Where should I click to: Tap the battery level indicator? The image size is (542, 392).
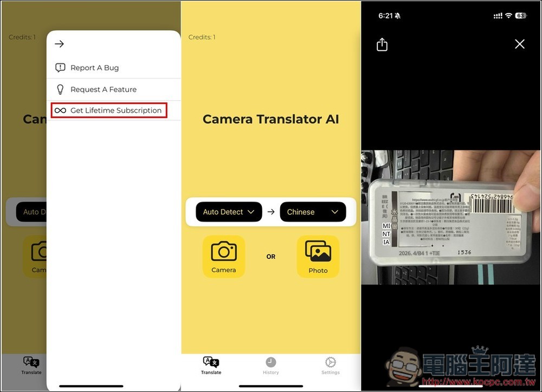520,16
